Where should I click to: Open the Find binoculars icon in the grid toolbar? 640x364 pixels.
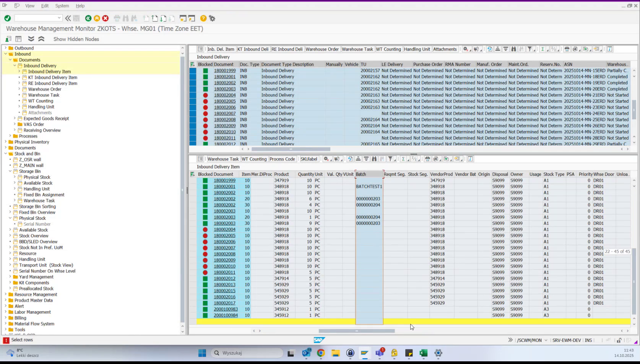click(514, 49)
